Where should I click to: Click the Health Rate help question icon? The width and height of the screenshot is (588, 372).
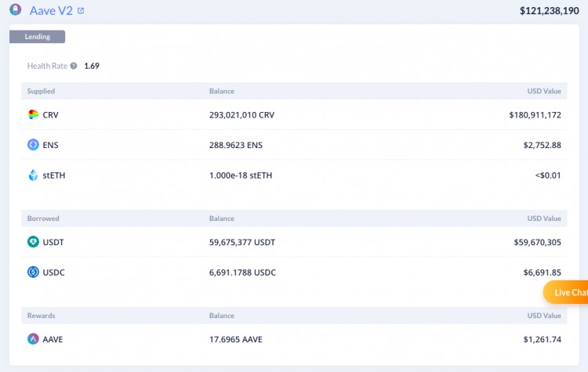(74, 66)
